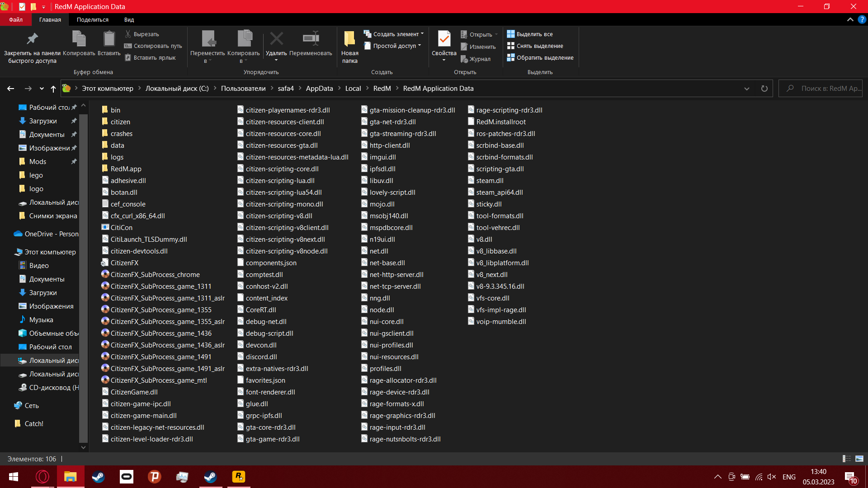This screenshot has width=868, height=488.
Task: Select the RedM.installroot file
Action: (496, 122)
